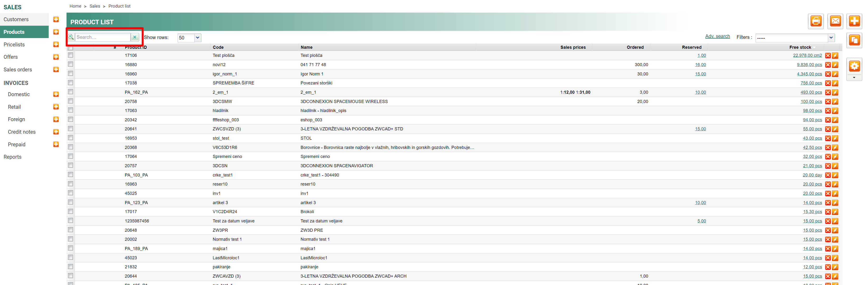The image size is (868, 285).
Task: Open the Show rows dropdown
Action: pyautogui.click(x=197, y=38)
